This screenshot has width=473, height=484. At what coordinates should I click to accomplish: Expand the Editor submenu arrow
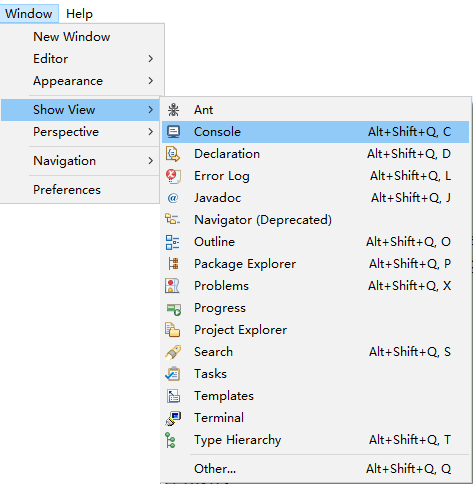151,59
